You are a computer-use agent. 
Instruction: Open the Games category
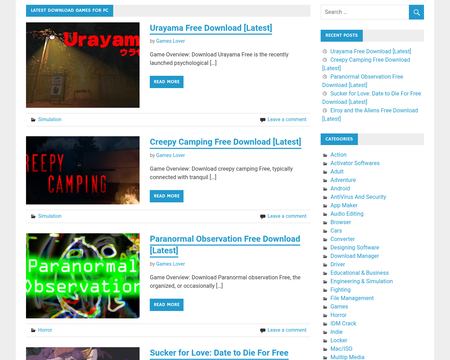pos(339,307)
